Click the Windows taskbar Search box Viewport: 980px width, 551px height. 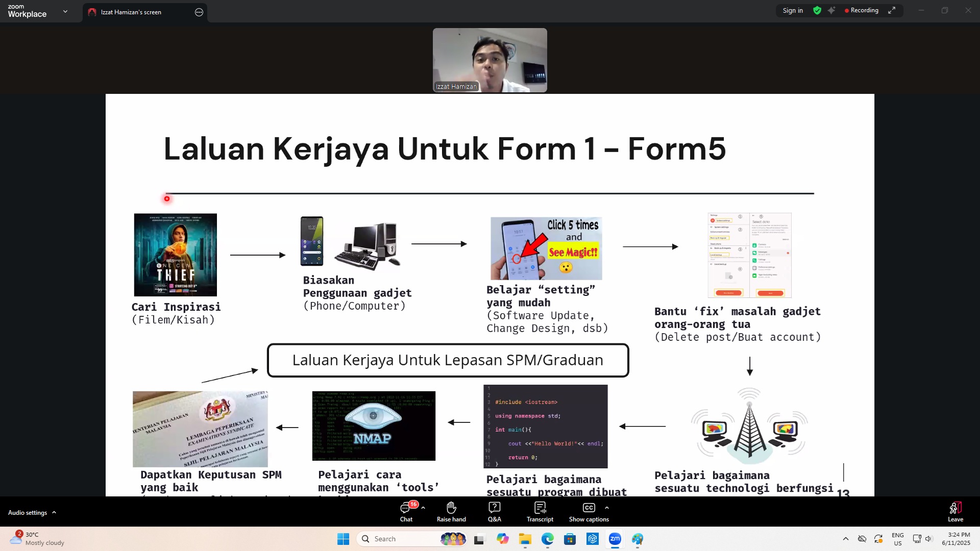pyautogui.click(x=403, y=539)
